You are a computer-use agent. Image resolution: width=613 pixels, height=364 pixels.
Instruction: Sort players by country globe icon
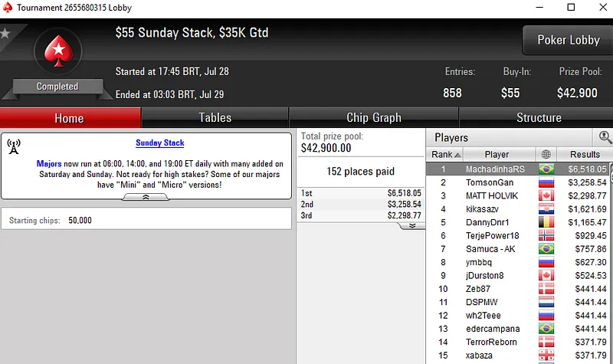click(546, 154)
